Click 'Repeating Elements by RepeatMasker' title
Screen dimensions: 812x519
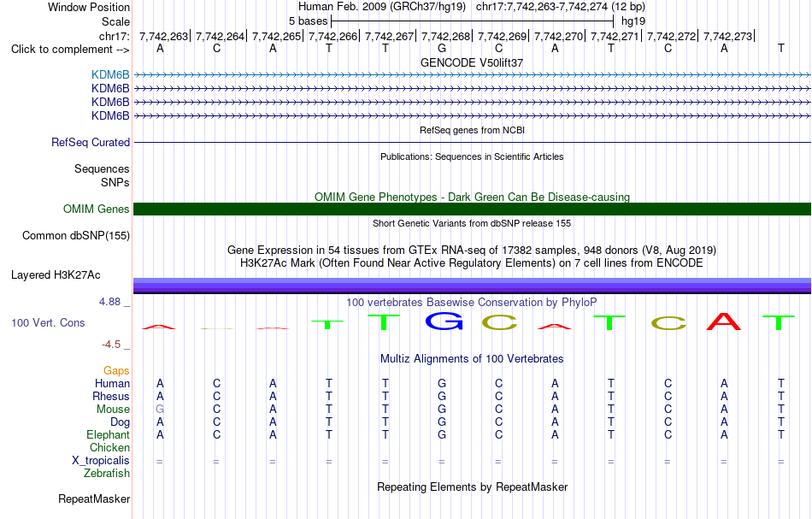(x=472, y=487)
